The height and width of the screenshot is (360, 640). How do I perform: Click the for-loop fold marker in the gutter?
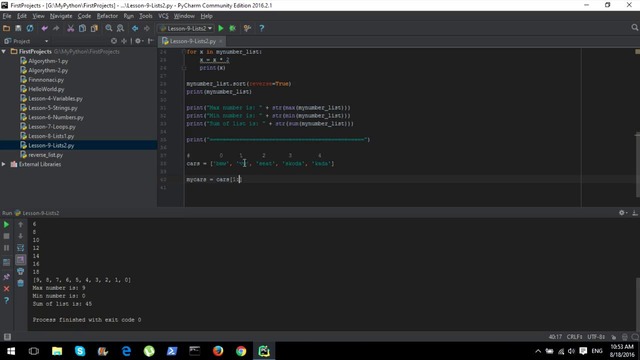click(184, 52)
